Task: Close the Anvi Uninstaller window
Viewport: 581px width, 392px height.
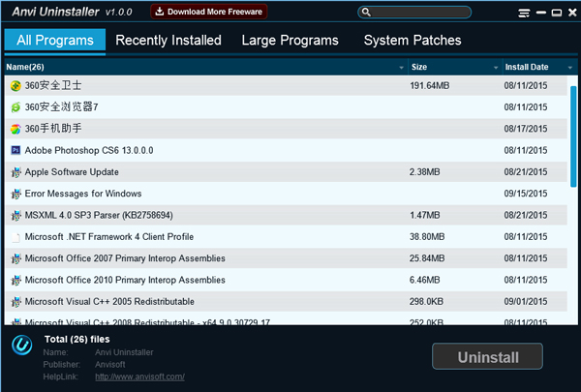Action: pyautogui.click(x=572, y=13)
